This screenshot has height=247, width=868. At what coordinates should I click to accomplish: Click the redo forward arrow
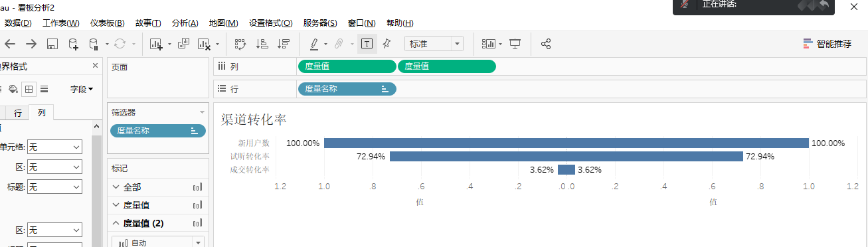31,44
